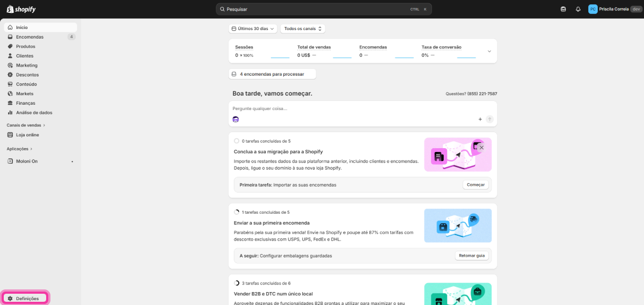The height and width of the screenshot is (305, 644).
Task: Click 4 encomendas para processar
Action: tap(272, 74)
